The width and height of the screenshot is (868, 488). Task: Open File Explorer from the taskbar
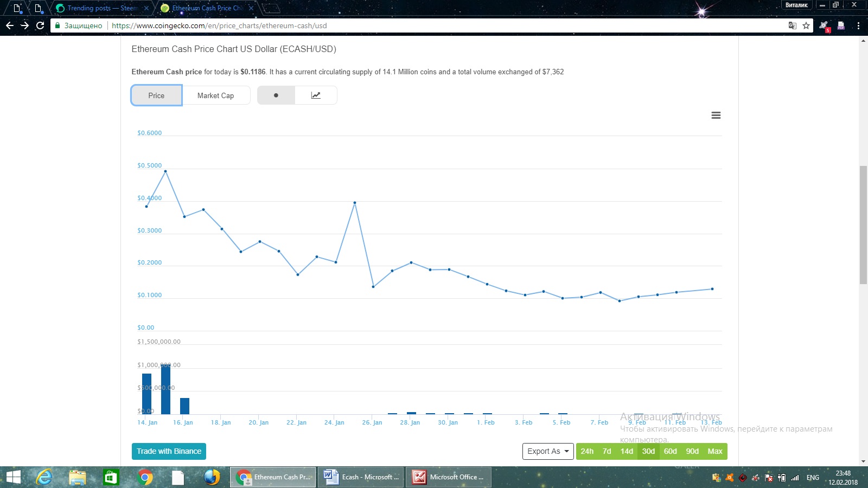78,477
